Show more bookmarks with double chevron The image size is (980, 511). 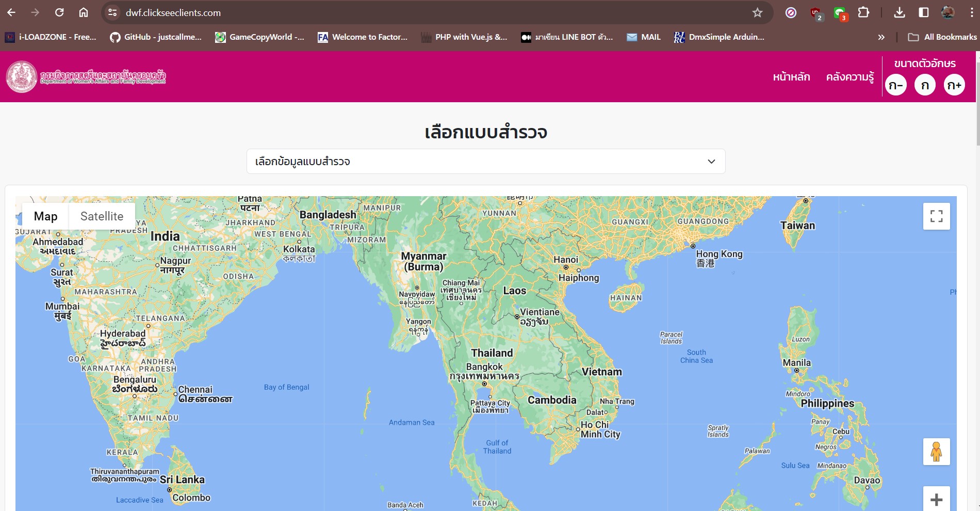click(x=881, y=37)
